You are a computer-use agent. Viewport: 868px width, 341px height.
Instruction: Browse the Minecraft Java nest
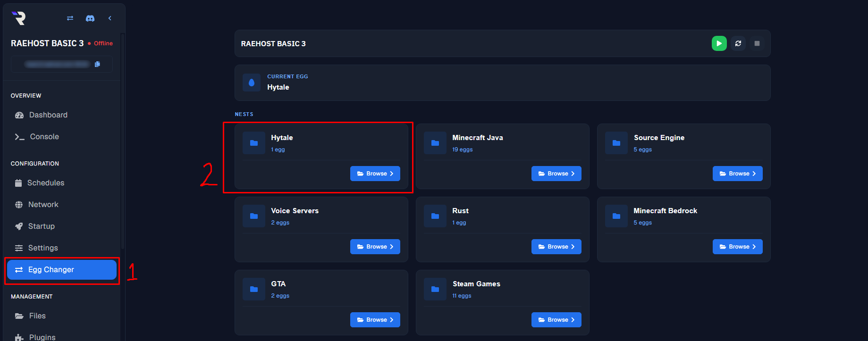[x=556, y=174]
